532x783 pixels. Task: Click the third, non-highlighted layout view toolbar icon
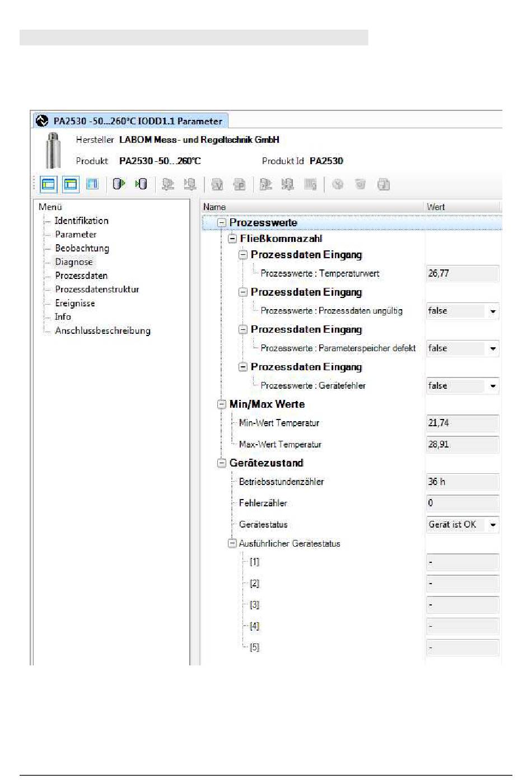pyautogui.click(x=92, y=184)
